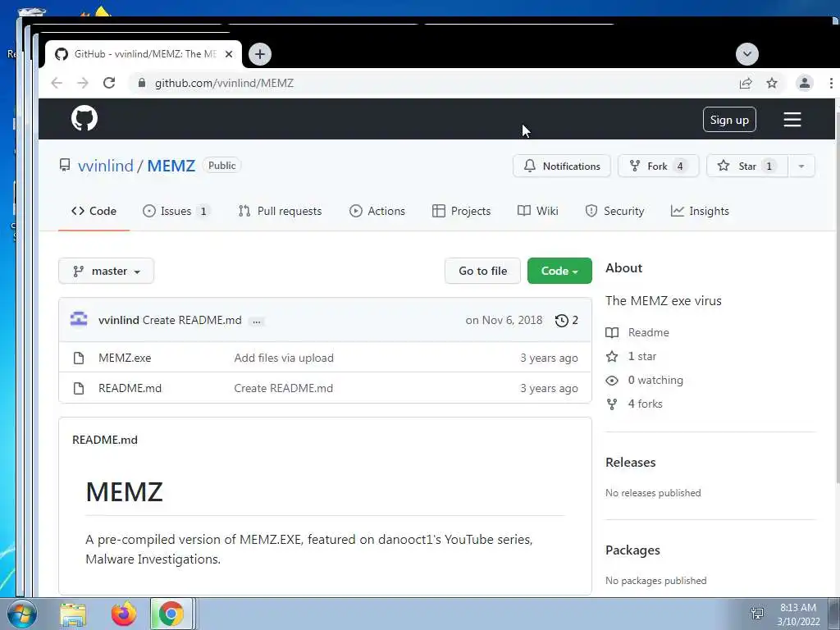Image resolution: width=840 pixels, height=630 pixels.
Task: Go to the Actions tab
Action: (377, 211)
